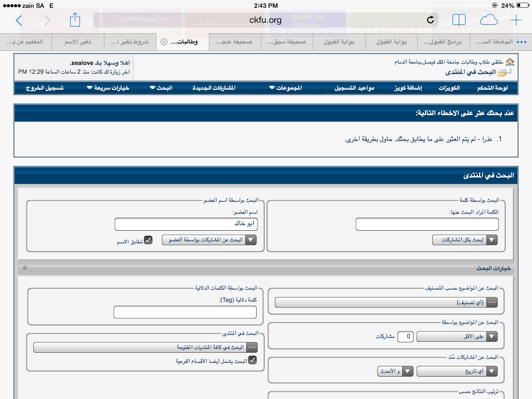Tap the battery status indicator
This screenshot has width=532, height=399.
point(522,5)
